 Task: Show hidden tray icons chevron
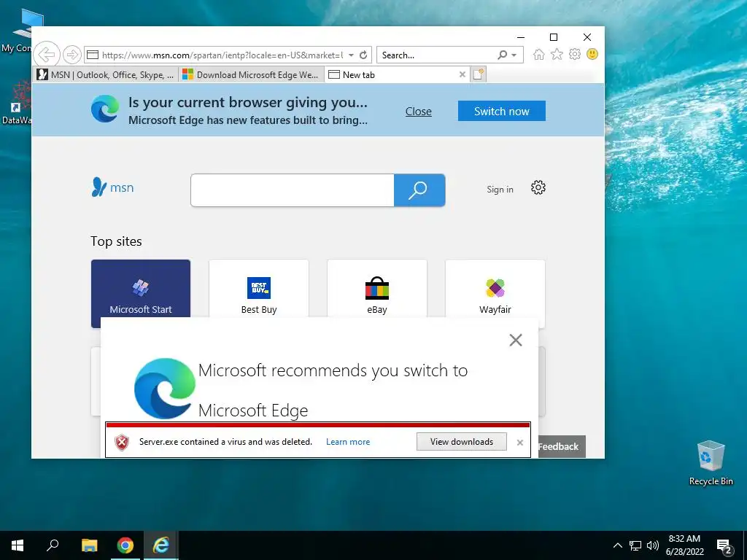click(x=617, y=545)
